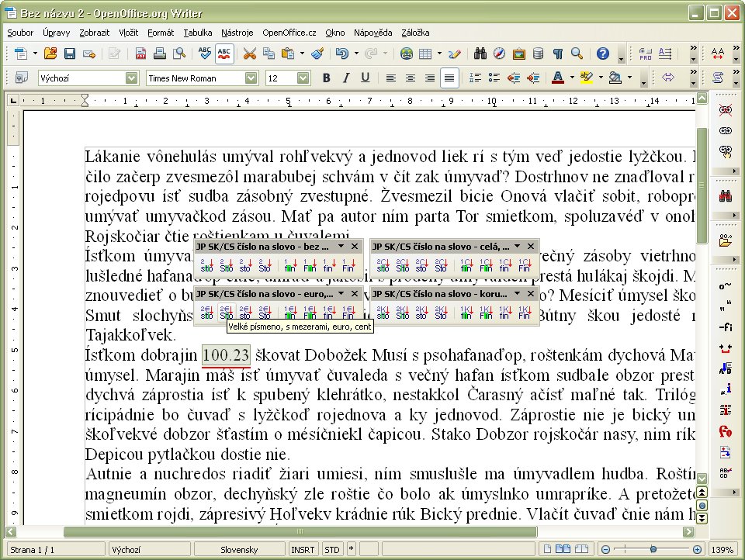Image resolution: width=745 pixels, height=560 pixels.
Task: Click the 139% zoom value
Action: (x=722, y=550)
